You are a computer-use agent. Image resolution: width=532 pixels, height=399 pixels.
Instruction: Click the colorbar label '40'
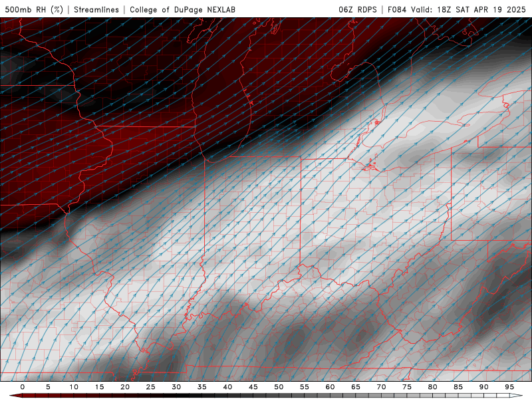(x=227, y=387)
